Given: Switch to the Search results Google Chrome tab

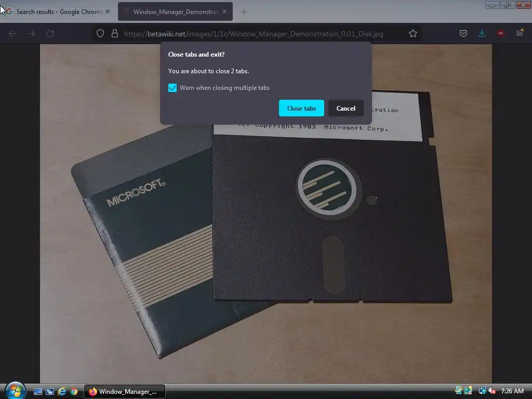Looking at the screenshot, I should coord(58,11).
